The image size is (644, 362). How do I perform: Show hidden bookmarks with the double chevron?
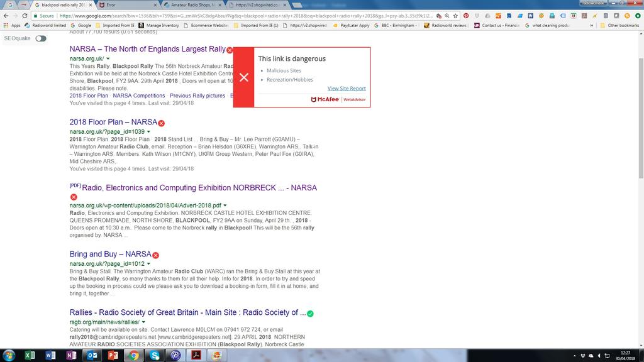click(591, 25)
